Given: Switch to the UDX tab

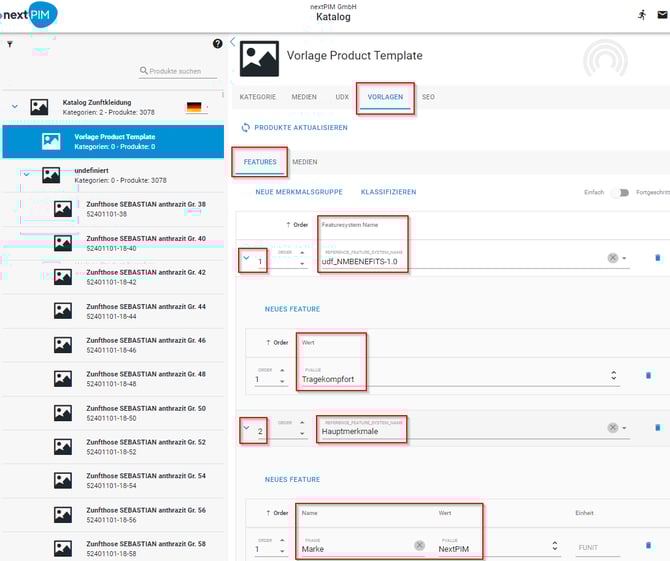Looking at the screenshot, I should coord(342,97).
